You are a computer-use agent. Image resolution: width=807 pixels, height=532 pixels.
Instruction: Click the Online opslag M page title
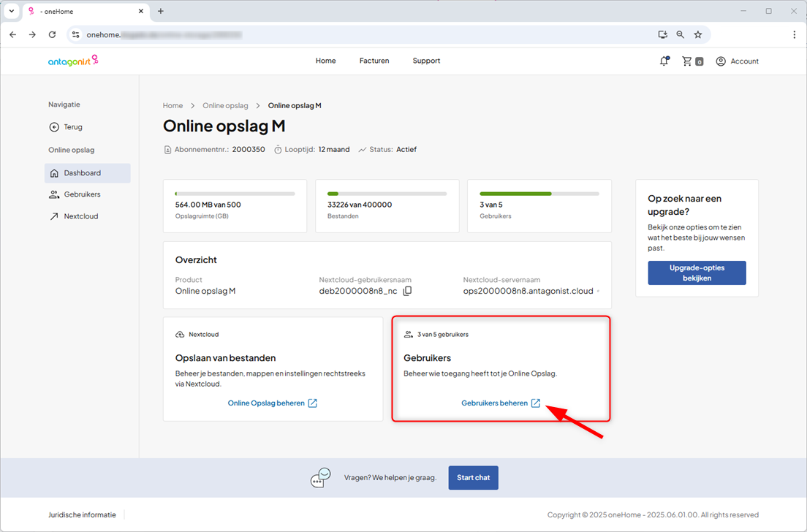(x=224, y=126)
